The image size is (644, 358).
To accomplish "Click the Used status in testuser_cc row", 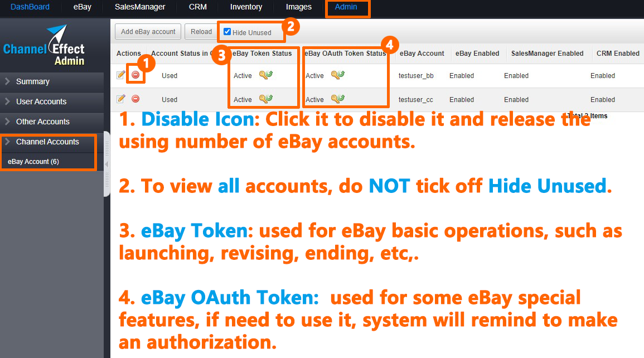I will point(169,100).
